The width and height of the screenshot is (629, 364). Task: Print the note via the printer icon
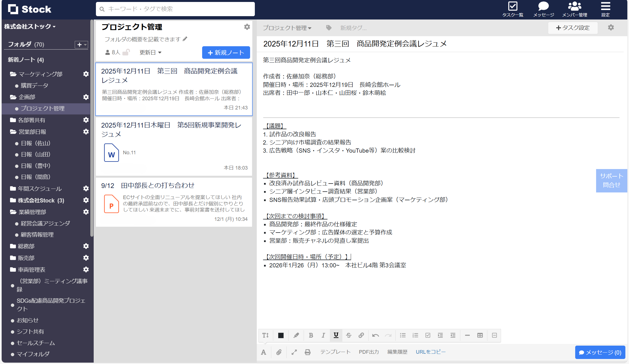click(308, 352)
